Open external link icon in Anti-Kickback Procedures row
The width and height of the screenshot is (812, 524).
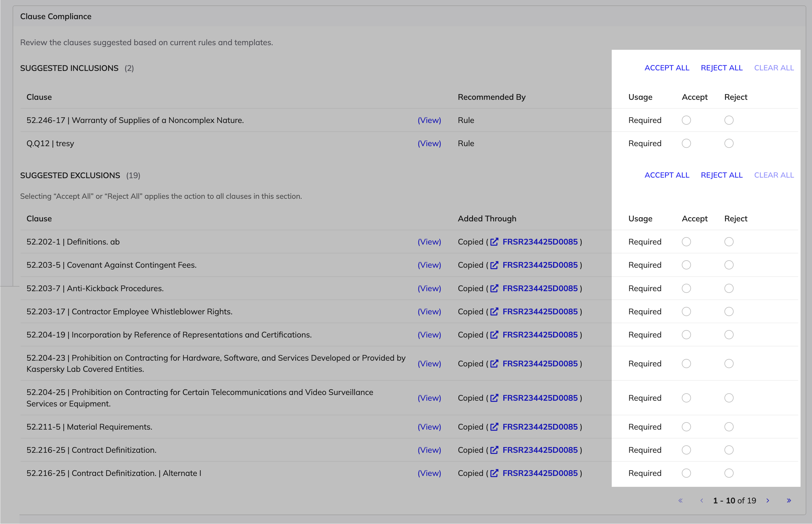coord(494,289)
